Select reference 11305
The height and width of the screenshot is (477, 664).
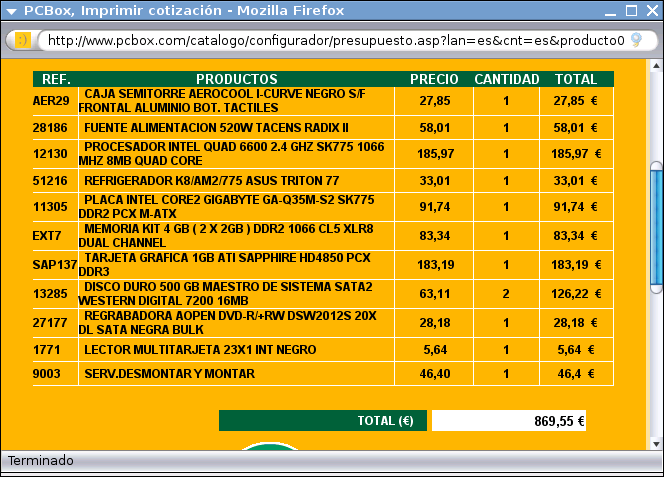point(50,207)
